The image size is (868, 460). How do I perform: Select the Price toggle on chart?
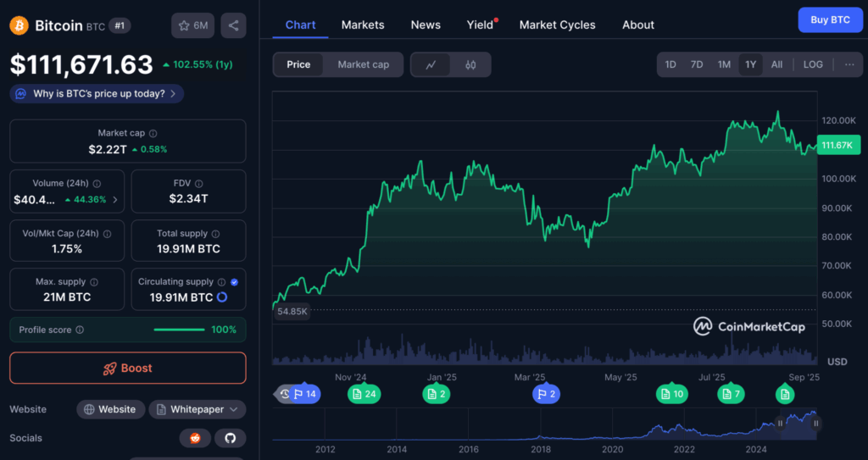tap(298, 64)
